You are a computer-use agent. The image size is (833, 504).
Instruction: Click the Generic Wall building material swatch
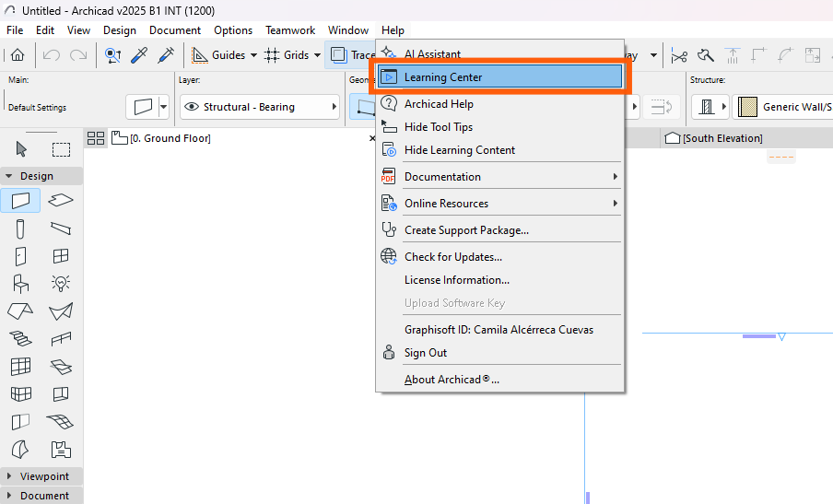(x=747, y=107)
